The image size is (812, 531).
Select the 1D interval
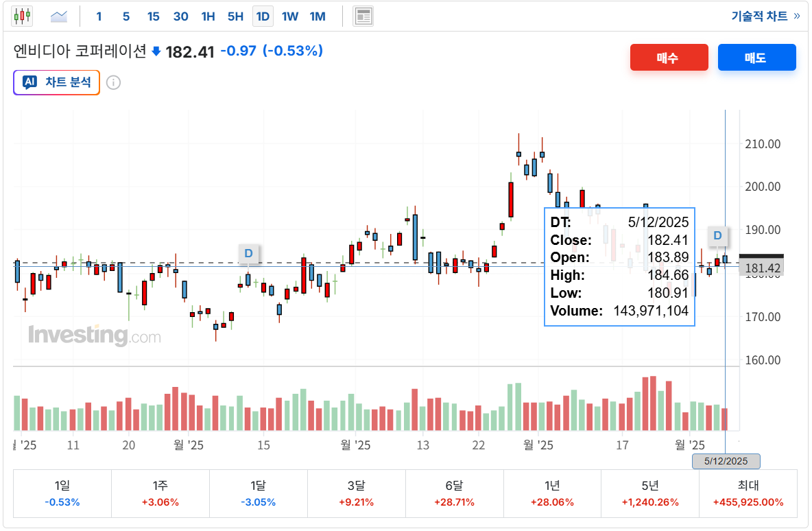point(263,16)
